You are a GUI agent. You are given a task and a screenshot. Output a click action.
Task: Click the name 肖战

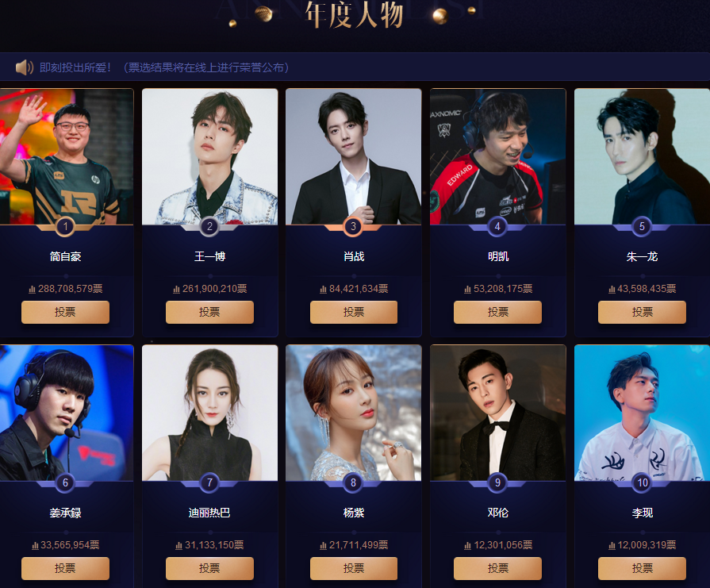tap(354, 256)
